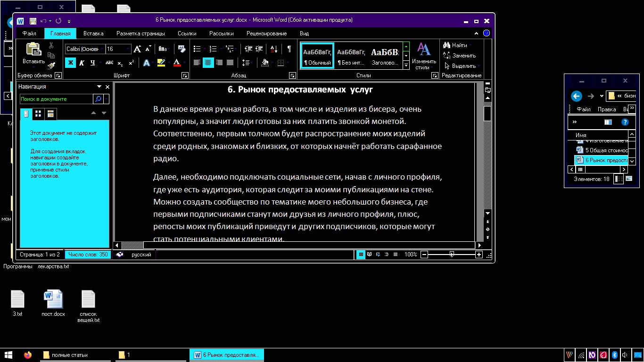Viewport: 644px width, 362px height.
Task: Click the русский language indicator
Action: 141,255
